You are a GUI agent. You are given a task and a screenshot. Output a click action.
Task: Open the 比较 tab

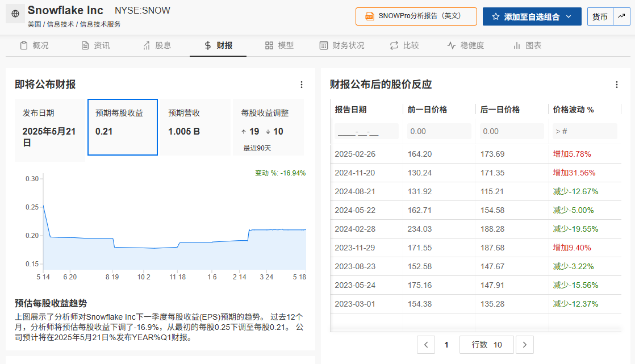point(404,45)
